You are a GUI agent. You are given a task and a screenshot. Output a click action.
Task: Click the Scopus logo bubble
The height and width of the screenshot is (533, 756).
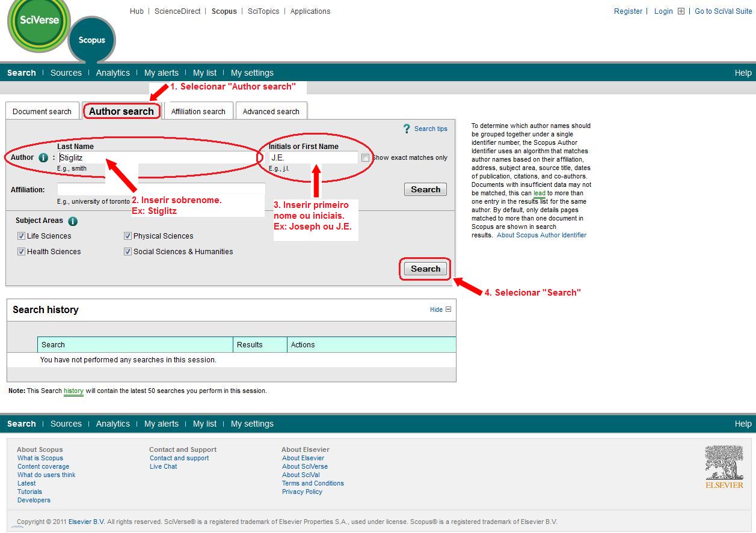click(x=91, y=40)
